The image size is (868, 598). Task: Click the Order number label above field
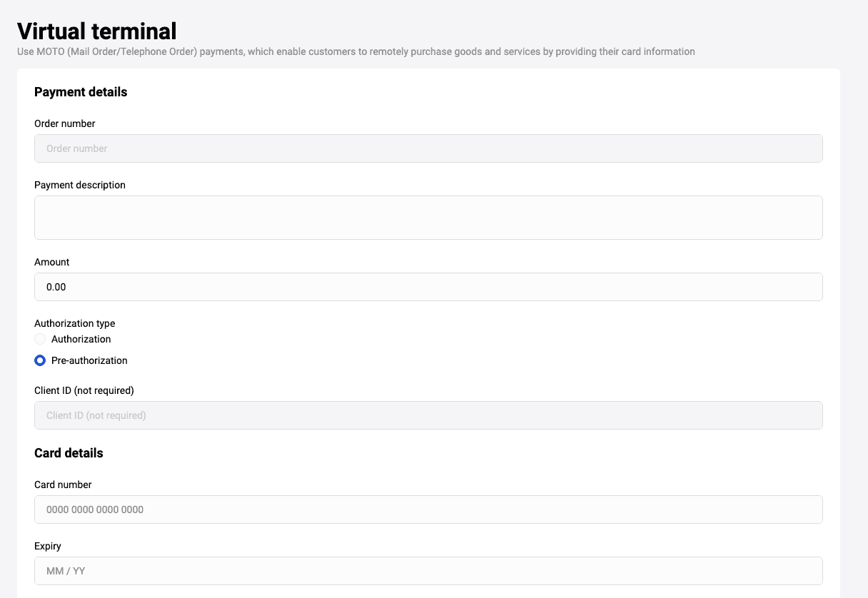65,123
